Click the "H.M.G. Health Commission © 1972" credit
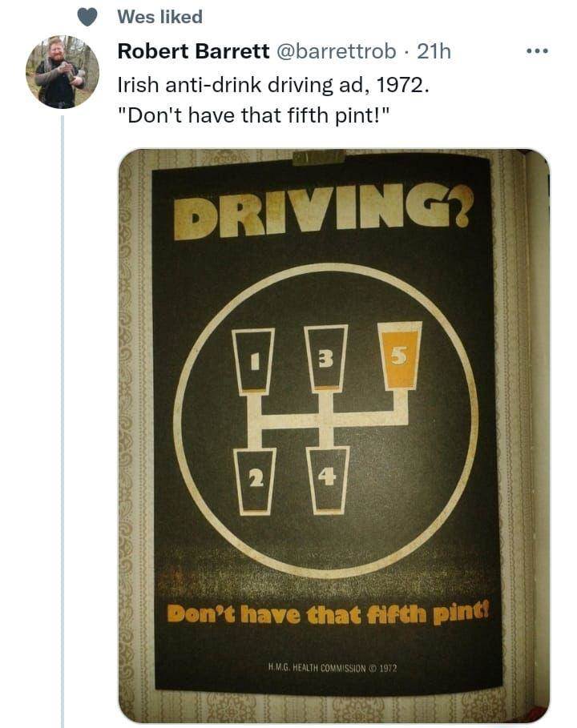Image resolution: width=577 pixels, height=728 pixels. (329, 668)
